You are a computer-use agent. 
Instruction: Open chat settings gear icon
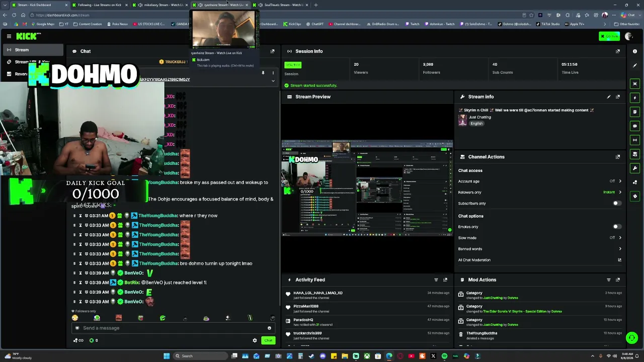pyautogui.click(x=255, y=340)
